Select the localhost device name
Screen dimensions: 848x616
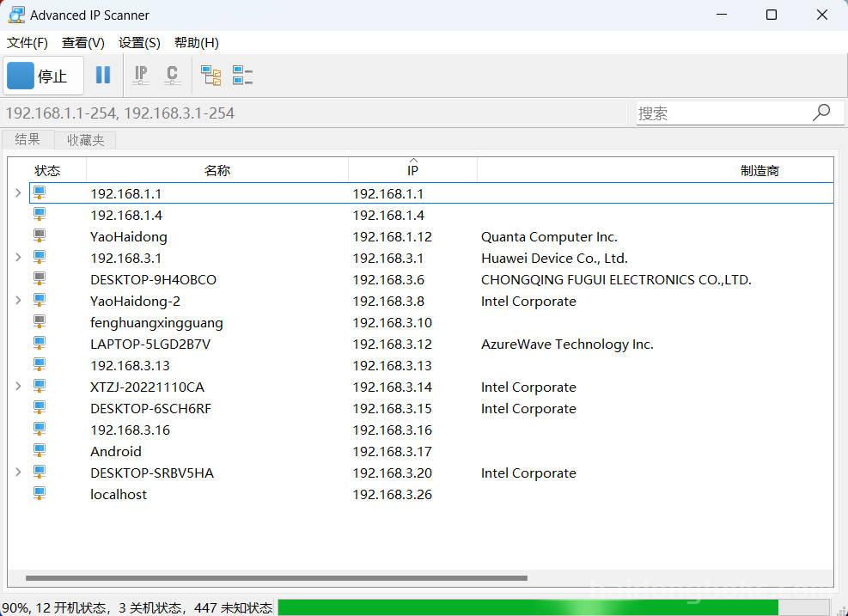(x=119, y=494)
